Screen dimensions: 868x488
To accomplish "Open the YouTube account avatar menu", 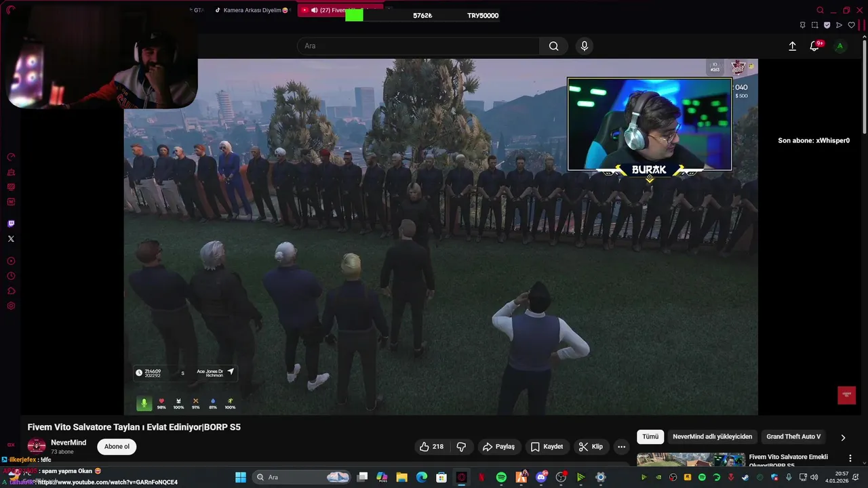I will (x=840, y=46).
